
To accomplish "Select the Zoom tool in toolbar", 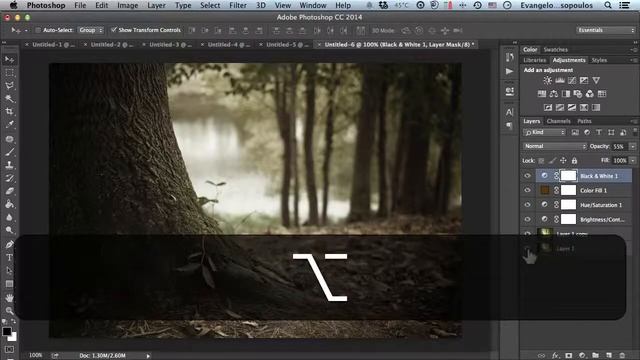I will tap(9, 311).
